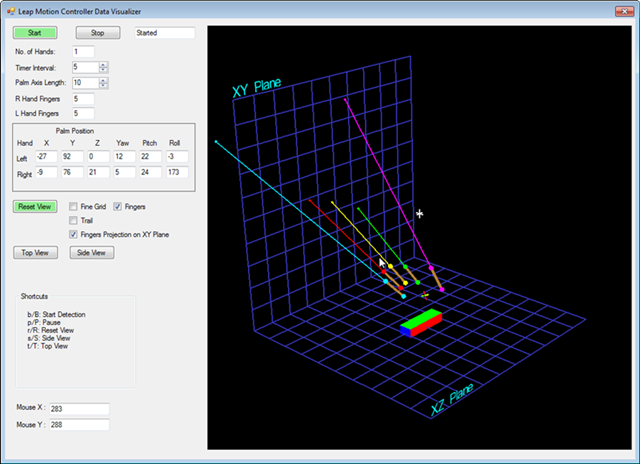Stop the detection with Stop button

tap(98, 33)
